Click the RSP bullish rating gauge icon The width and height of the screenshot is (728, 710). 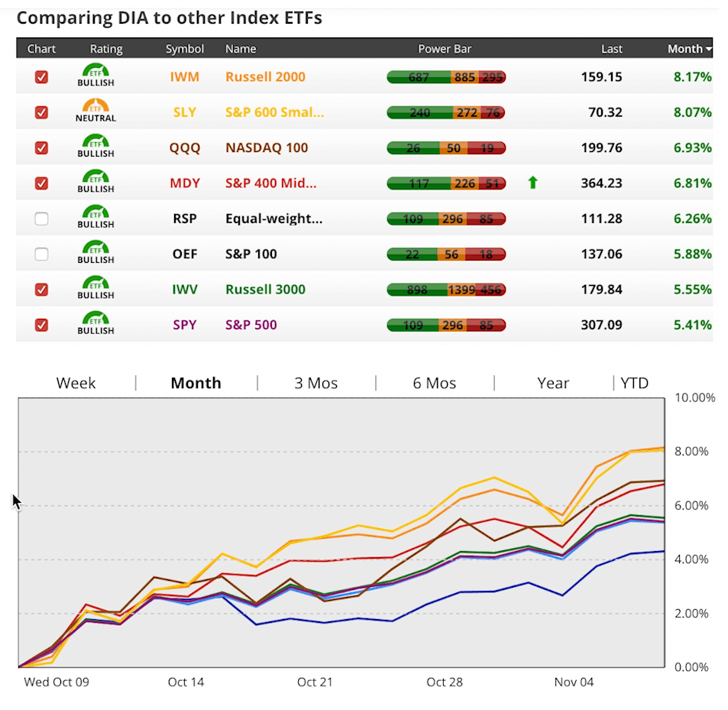[95, 217]
